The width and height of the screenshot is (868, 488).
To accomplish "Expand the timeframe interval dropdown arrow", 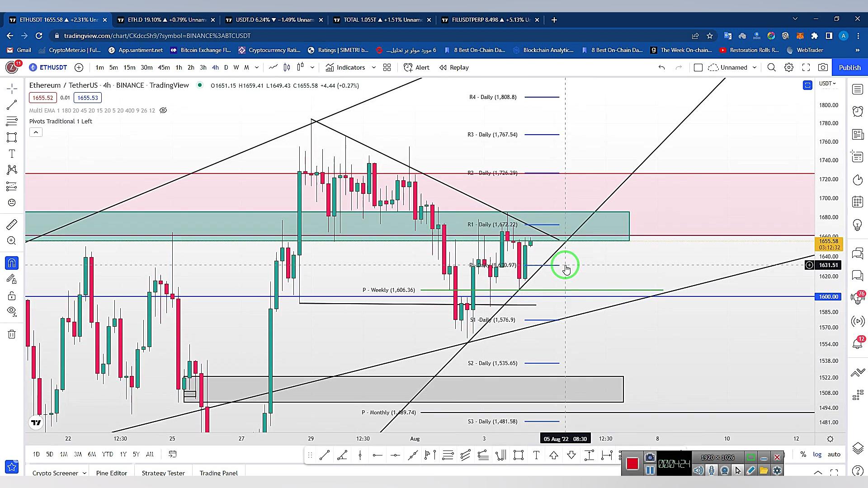I will [x=257, y=67].
